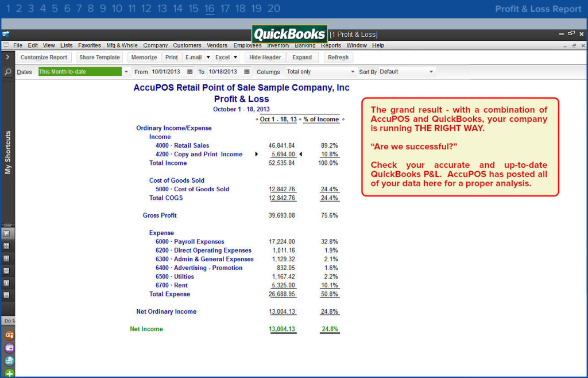Click the Rent amount 5,325.00
This screenshot has height=378, width=588.
click(283, 286)
